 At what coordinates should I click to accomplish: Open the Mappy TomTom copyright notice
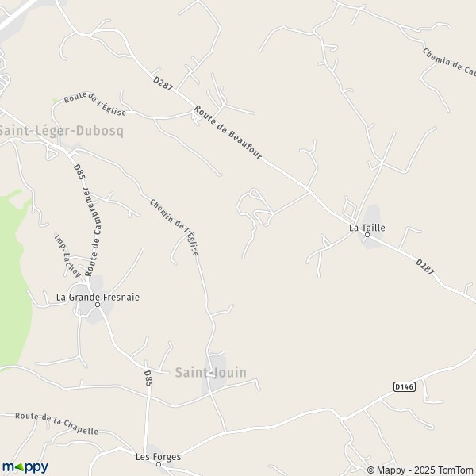click(x=420, y=470)
